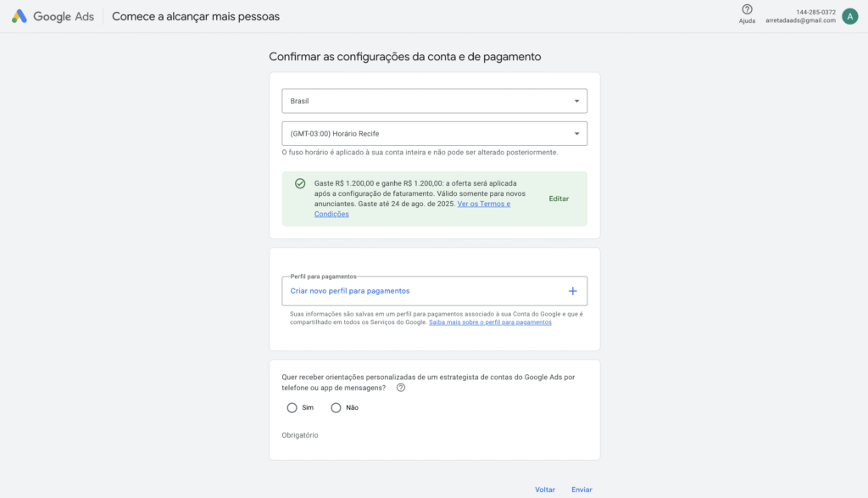
Task: Click the question mark beside the strategist question
Action: (x=401, y=388)
